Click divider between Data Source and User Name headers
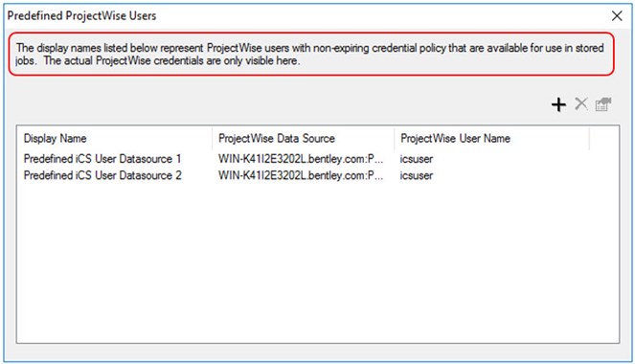The image size is (635, 364). click(x=394, y=139)
